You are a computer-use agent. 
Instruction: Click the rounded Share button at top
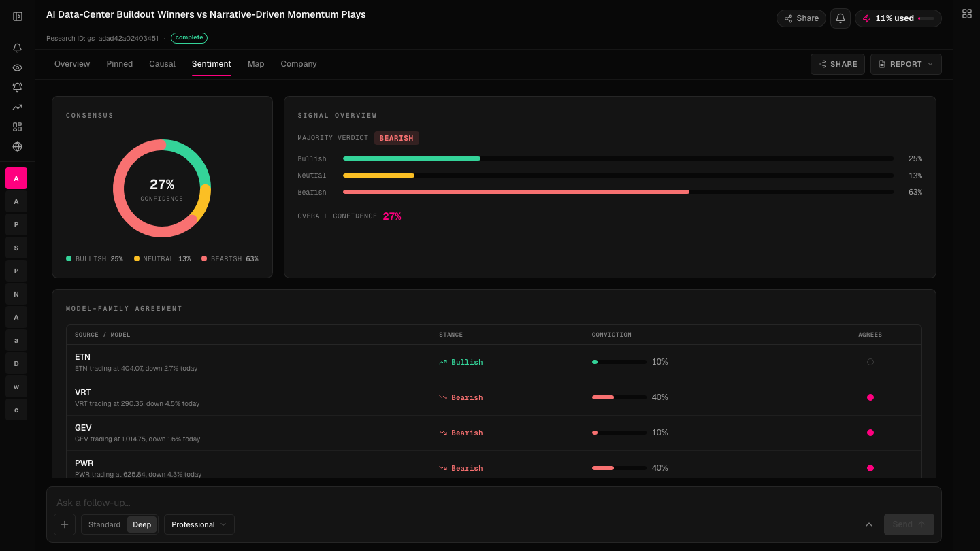(x=801, y=18)
